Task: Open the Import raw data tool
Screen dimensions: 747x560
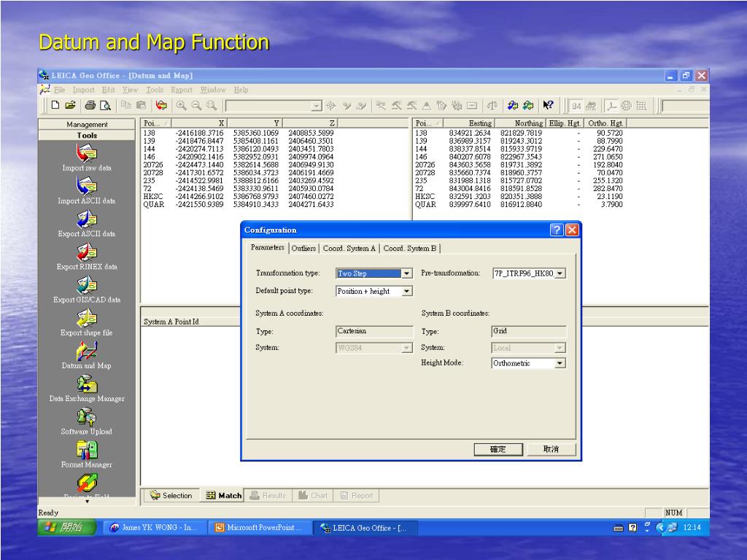Action: [x=87, y=157]
